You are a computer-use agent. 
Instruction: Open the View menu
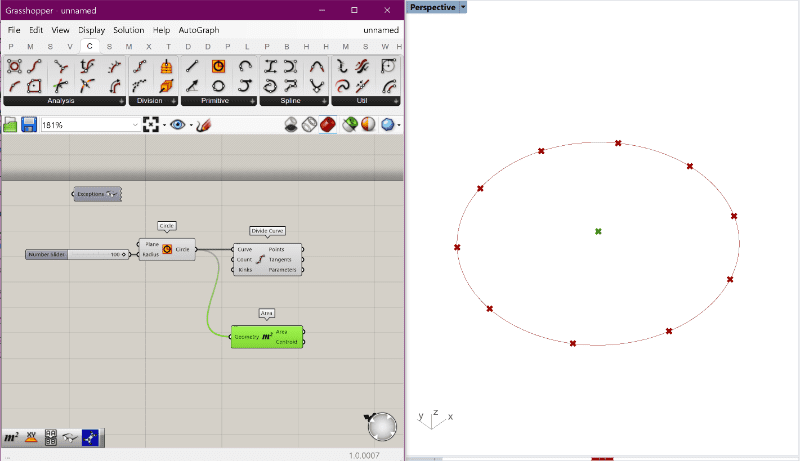pyautogui.click(x=60, y=30)
